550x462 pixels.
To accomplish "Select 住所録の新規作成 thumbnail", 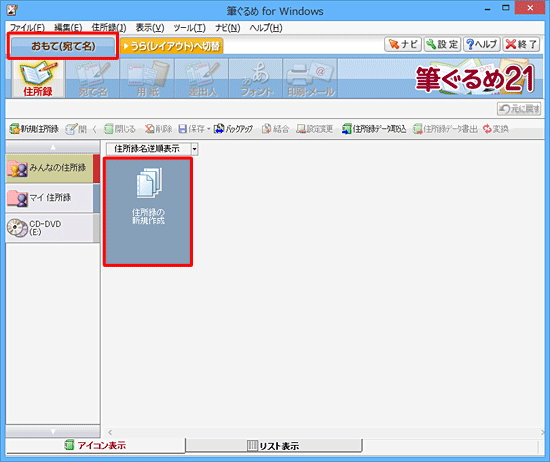I will tap(148, 212).
